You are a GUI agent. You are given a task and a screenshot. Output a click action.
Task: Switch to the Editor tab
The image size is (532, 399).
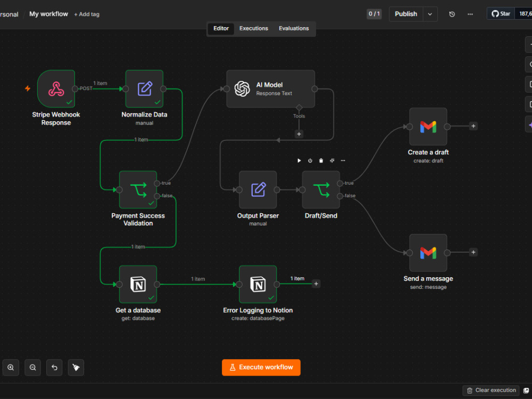pos(221,29)
